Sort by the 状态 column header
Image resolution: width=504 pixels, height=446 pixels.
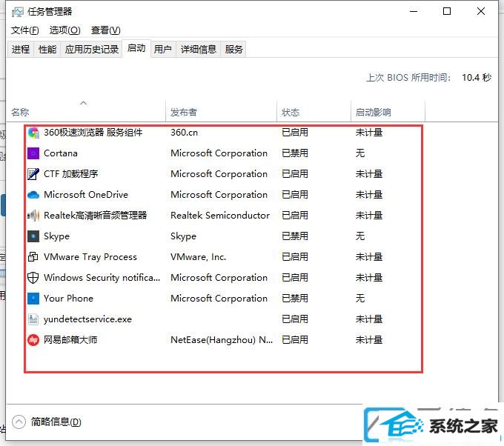pyautogui.click(x=314, y=111)
